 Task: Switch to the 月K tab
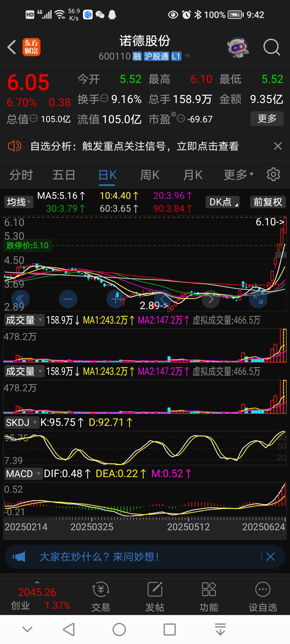point(193,175)
